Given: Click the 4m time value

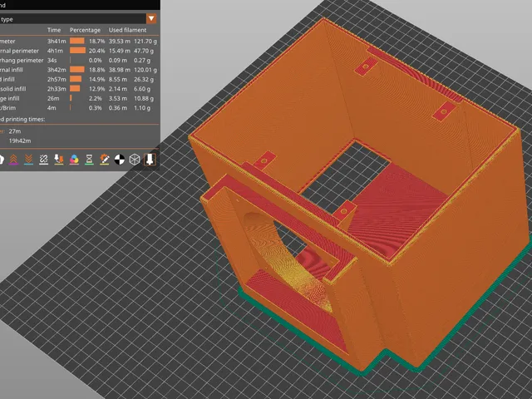Looking at the screenshot, I should (x=52, y=107).
